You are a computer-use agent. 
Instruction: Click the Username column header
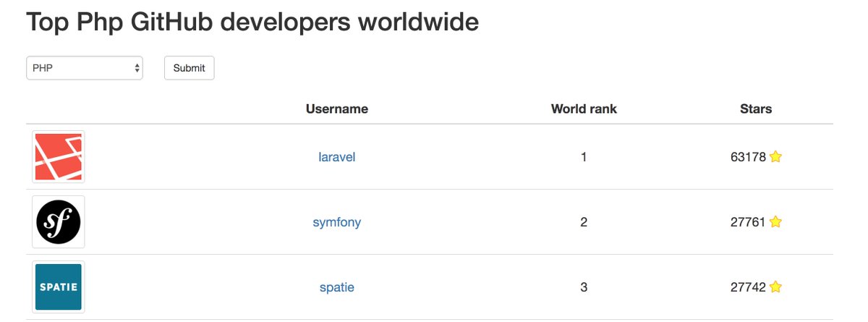pyautogui.click(x=336, y=109)
